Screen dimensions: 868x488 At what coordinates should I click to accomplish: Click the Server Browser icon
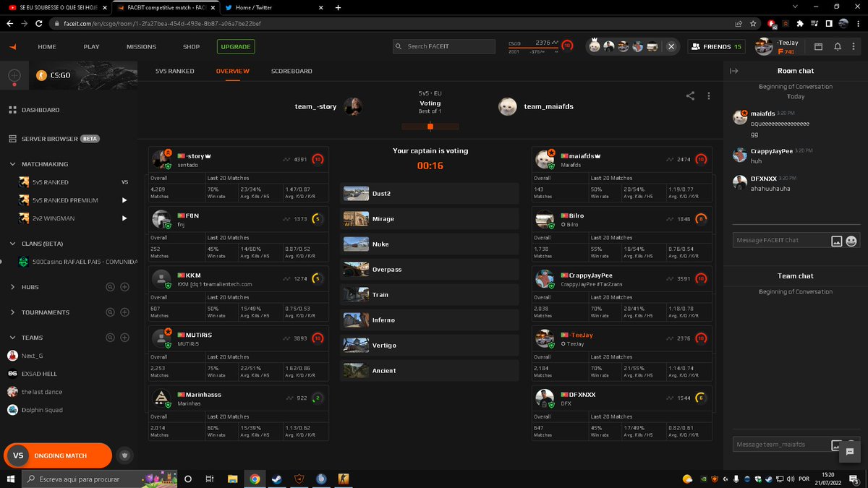pyautogui.click(x=13, y=138)
